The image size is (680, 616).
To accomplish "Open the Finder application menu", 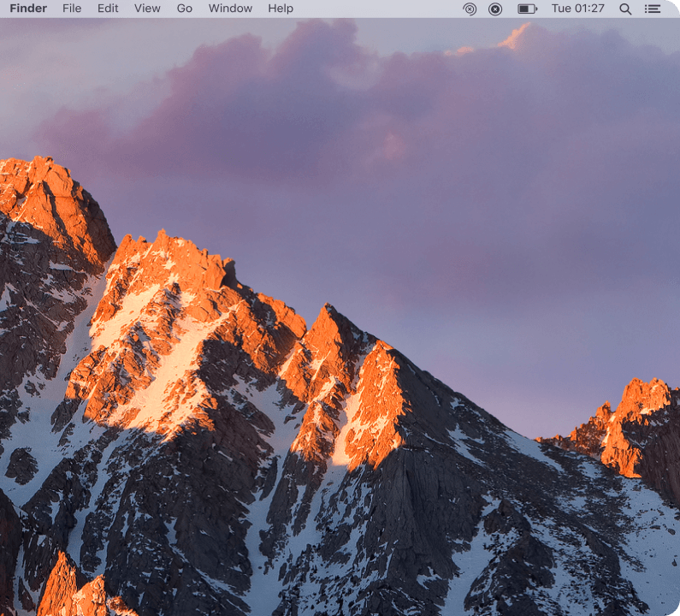I will pyautogui.click(x=28, y=9).
